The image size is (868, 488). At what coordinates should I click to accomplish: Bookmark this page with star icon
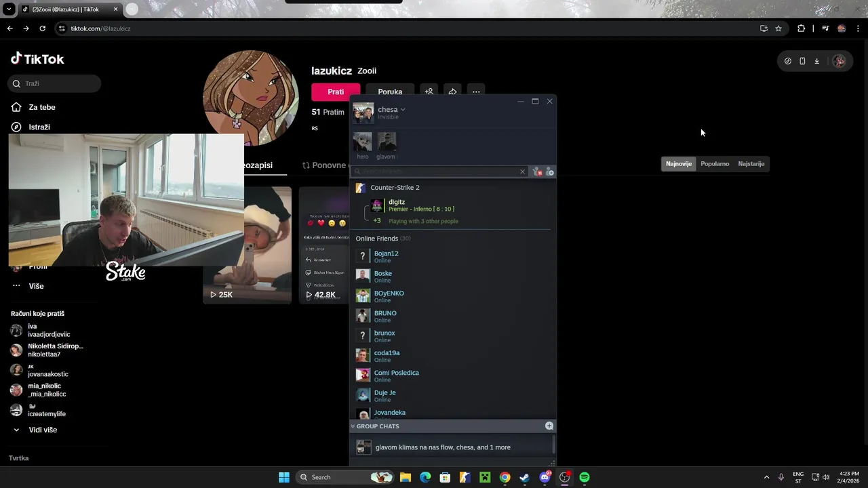pyautogui.click(x=778, y=28)
